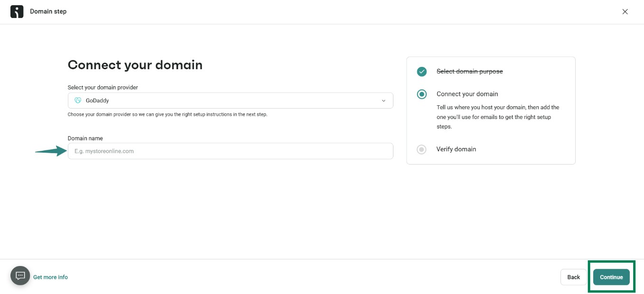
Task: Click the GoDaddy logo in provider field
Action: point(78,101)
